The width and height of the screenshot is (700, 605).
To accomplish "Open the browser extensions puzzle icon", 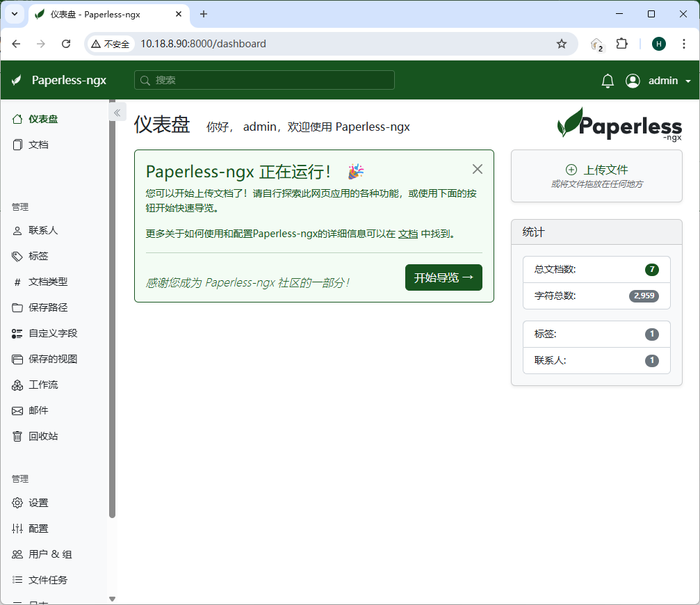I will 621,44.
